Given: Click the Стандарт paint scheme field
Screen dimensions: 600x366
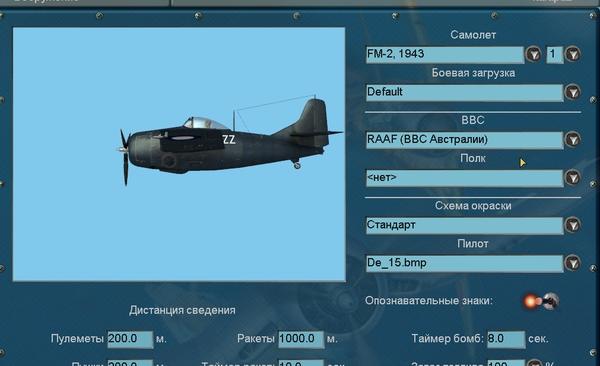Looking at the screenshot, I should point(465,225).
